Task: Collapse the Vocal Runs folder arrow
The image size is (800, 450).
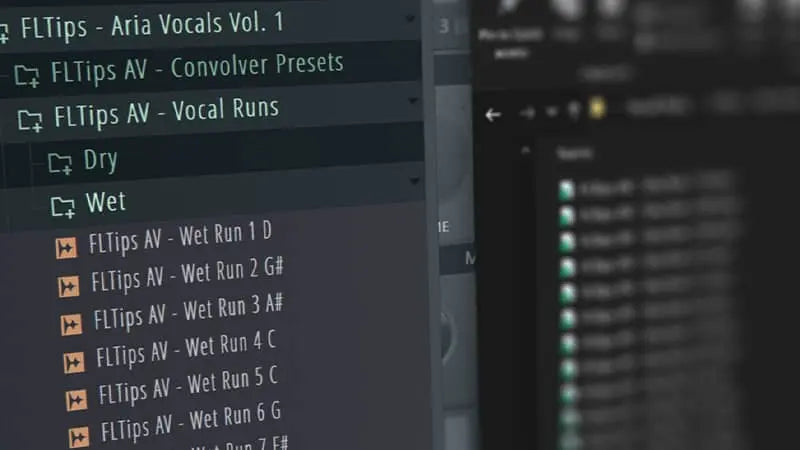Action: (413, 101)
